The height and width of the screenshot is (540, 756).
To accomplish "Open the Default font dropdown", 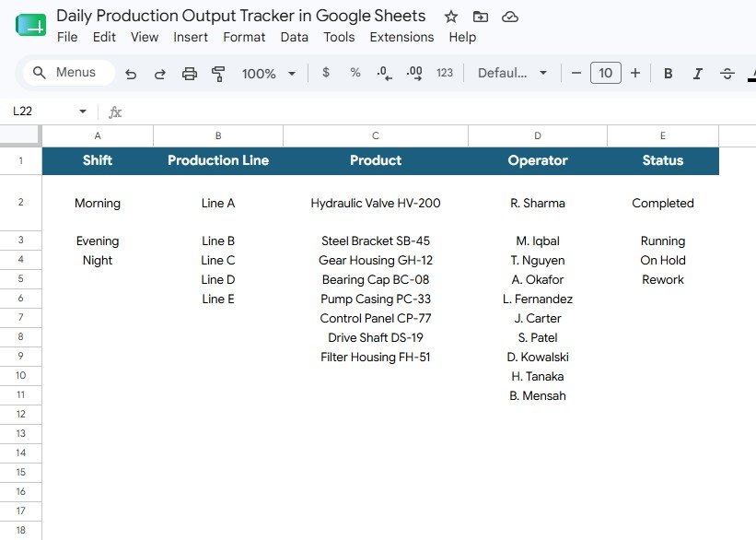I will click(x=512, y=73).
